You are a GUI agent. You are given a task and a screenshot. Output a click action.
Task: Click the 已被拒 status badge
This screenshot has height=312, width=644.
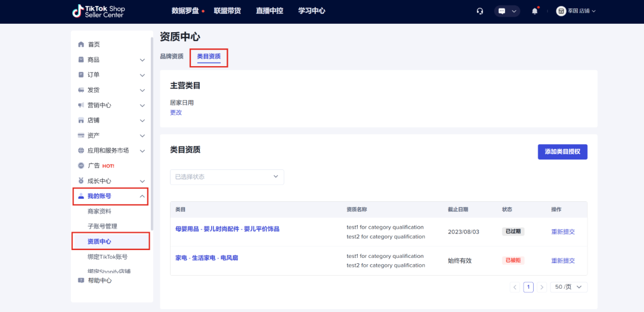point(513,260)
